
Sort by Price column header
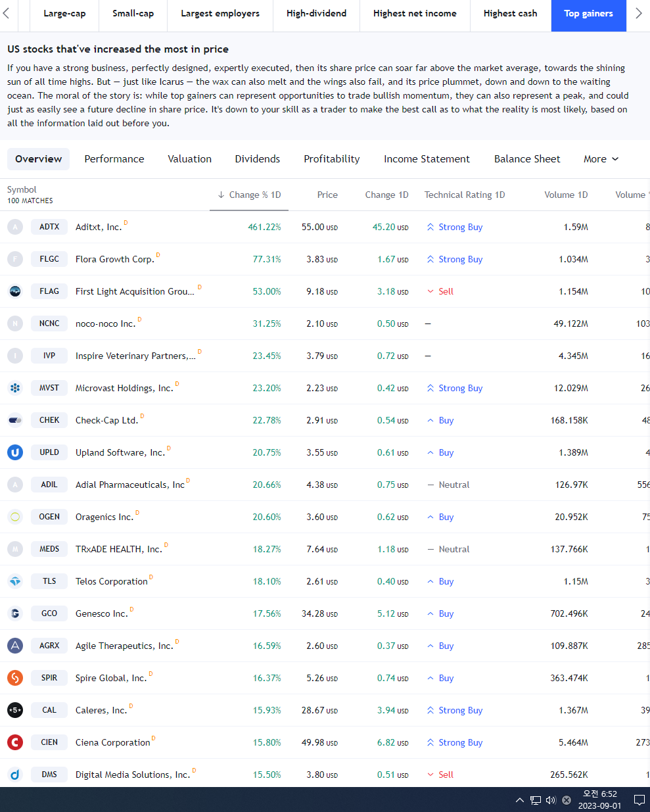pos(327,195)
